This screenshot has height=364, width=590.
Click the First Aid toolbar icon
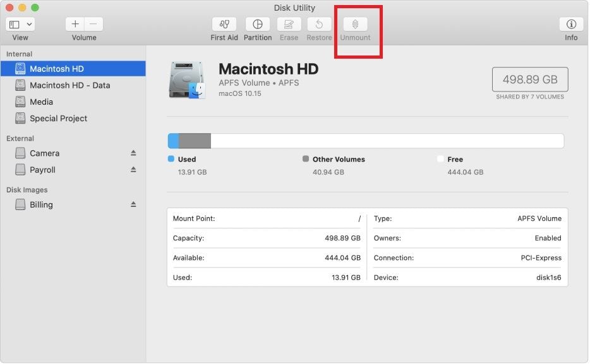pos(224,25)
